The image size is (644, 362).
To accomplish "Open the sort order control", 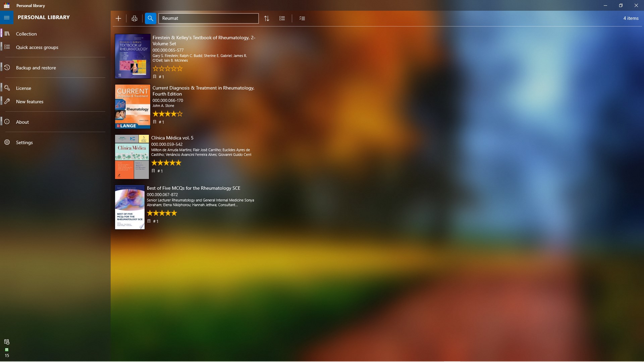I will click(267, 18).
